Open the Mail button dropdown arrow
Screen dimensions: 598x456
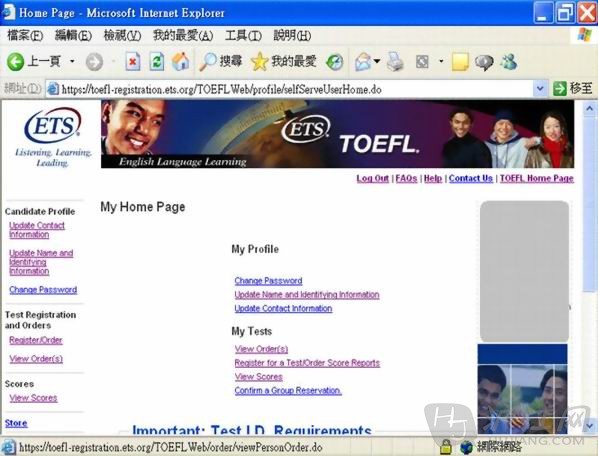point(377,61)
